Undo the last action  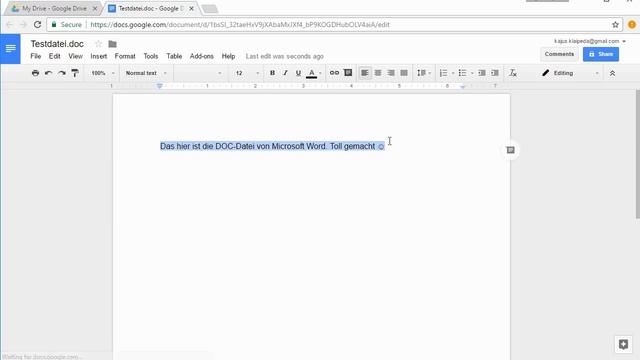(49, 73)
